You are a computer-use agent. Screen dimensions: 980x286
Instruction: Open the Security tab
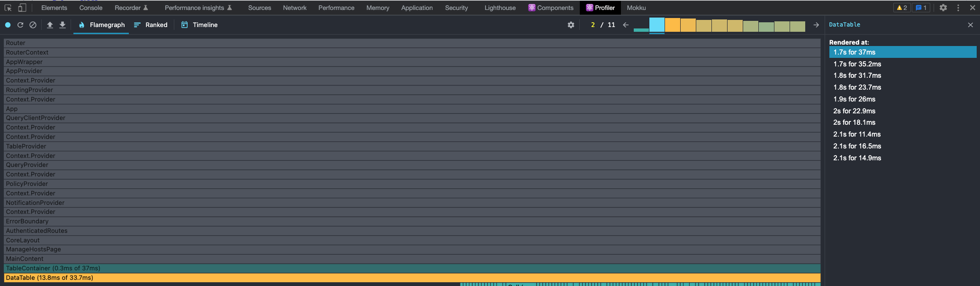pos(456,8)
